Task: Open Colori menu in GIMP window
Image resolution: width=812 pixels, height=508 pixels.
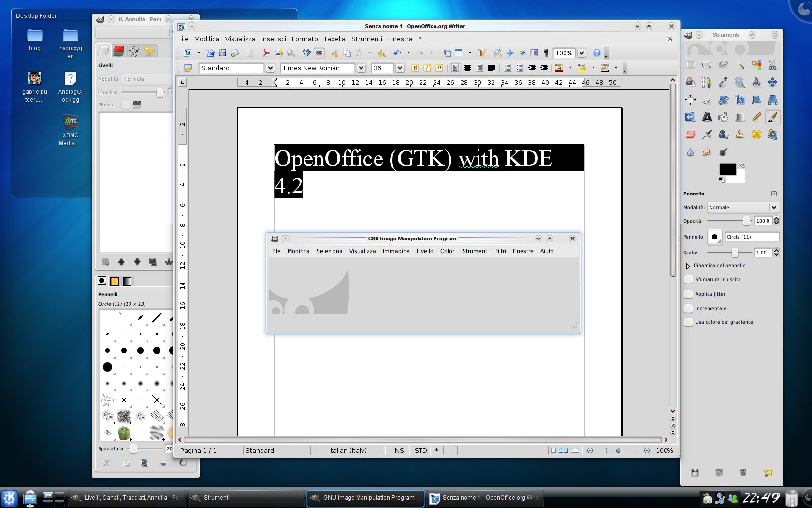Action: [448, 251]
